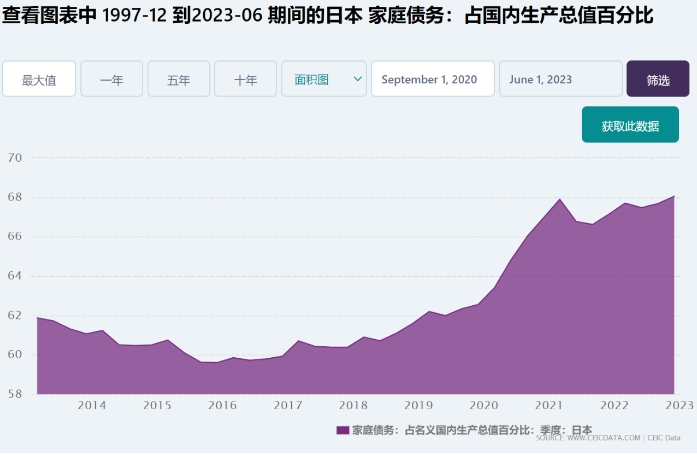The image size is (697, 455).
Task: Click the 最大值 range button
Action: (39, 79)
